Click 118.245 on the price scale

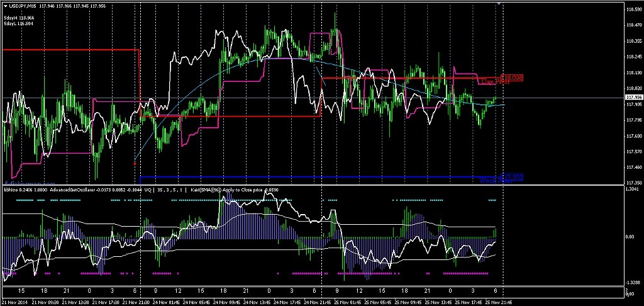click(633, 57)
